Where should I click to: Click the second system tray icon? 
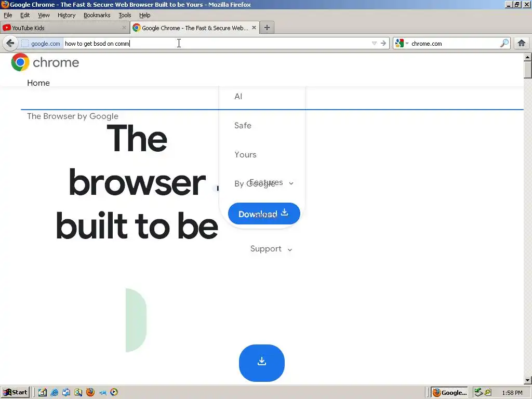coord(488,392)
